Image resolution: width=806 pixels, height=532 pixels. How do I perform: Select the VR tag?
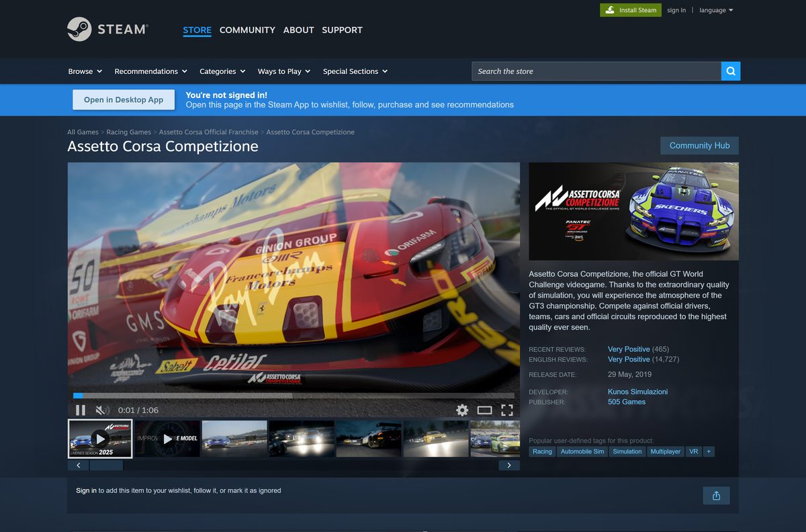[x=694, y=451]
